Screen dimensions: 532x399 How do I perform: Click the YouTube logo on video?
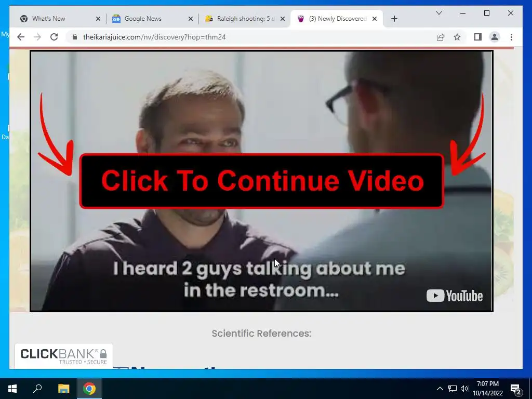tap(454, 296)
